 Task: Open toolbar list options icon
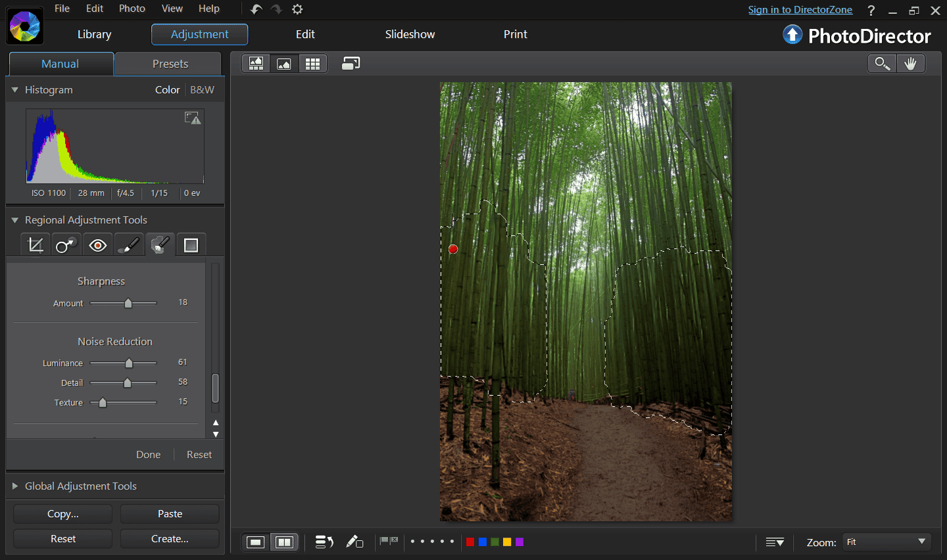[x=775, y=542]
